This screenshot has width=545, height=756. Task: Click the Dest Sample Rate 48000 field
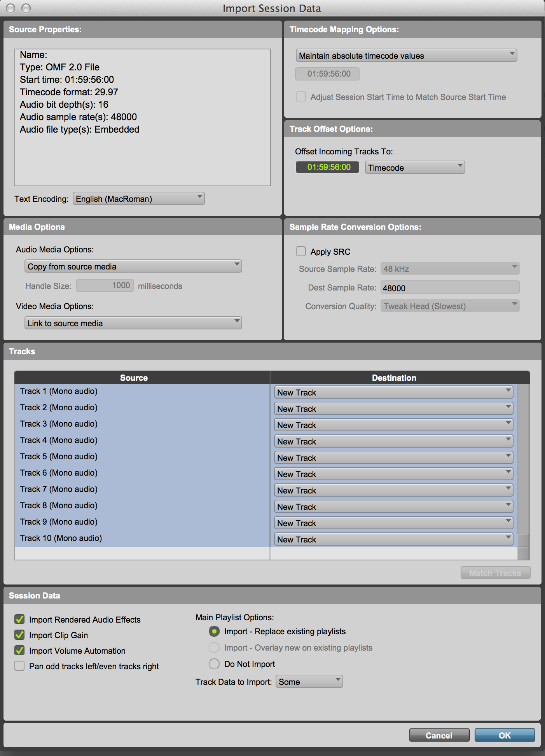pos(450,288)
